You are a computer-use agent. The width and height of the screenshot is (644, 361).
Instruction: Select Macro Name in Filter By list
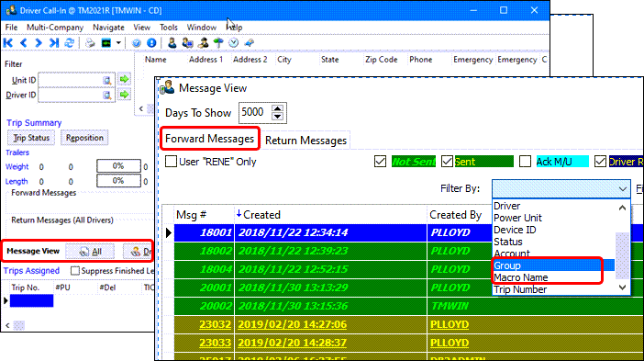click(554, 277)
